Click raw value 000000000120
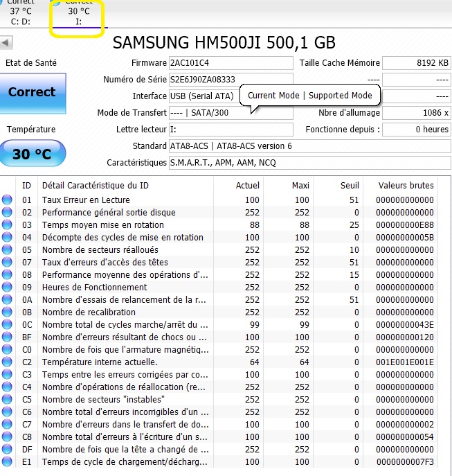 (405, 337)
